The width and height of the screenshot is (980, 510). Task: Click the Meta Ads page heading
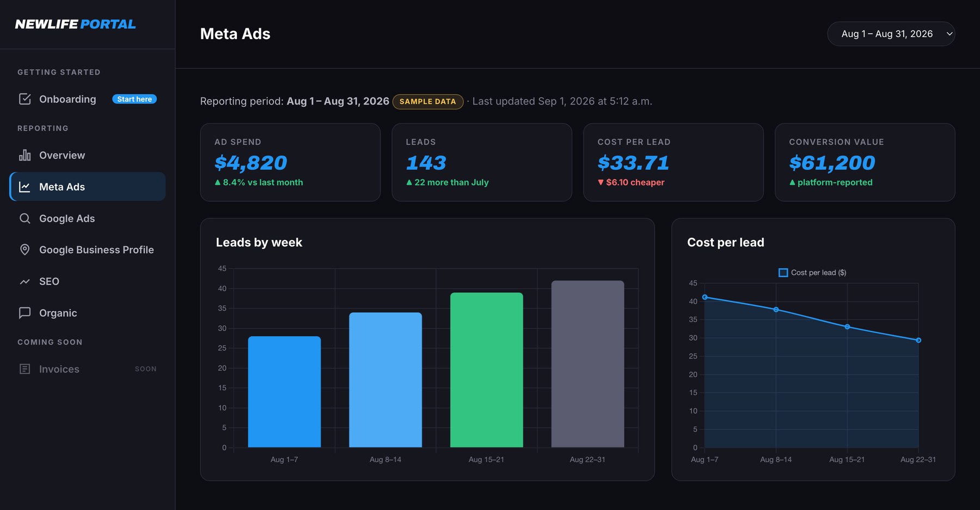pos(235,34)
